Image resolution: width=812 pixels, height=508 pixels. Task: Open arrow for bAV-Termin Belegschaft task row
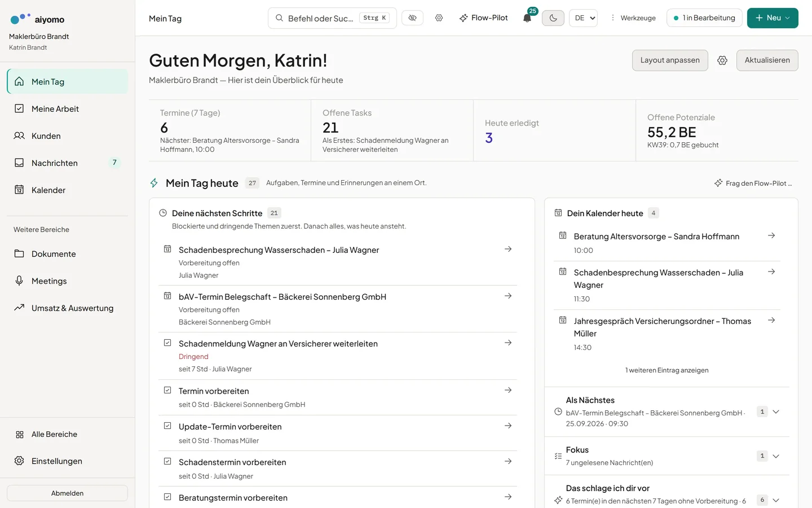click(508, 296)
